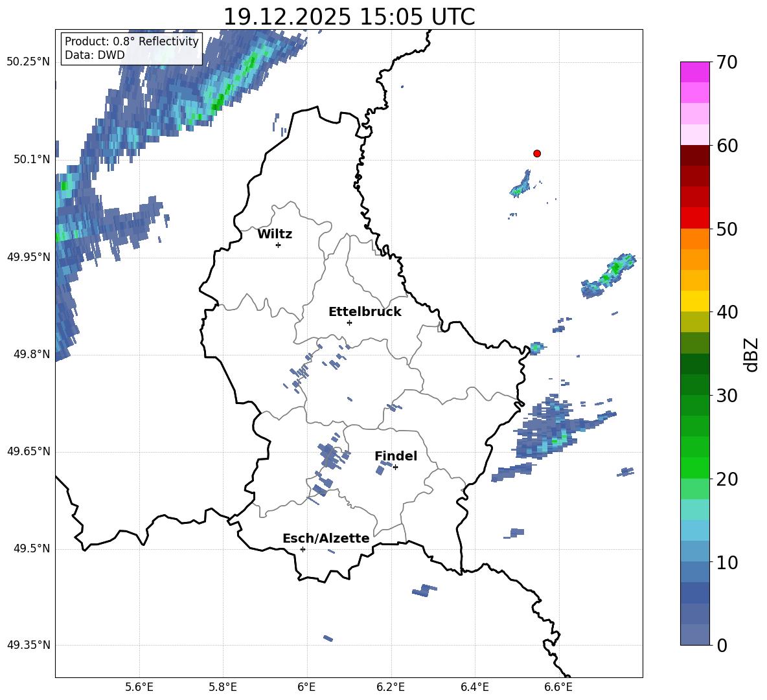The height and width of the screenshot is (700, 767).
Task: Click the 5.6°E longitude label
Action: click(x=139, y=687)
